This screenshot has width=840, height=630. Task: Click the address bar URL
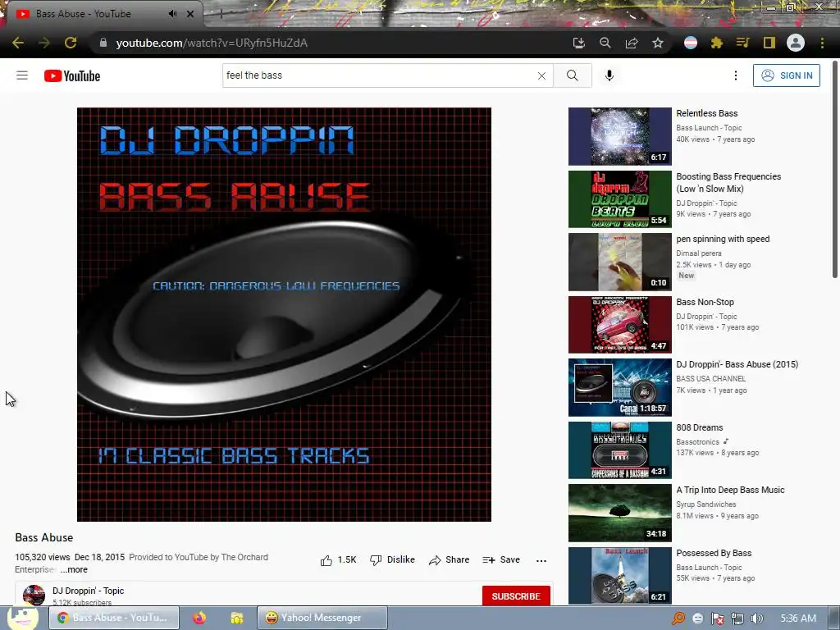coord(212,43)
